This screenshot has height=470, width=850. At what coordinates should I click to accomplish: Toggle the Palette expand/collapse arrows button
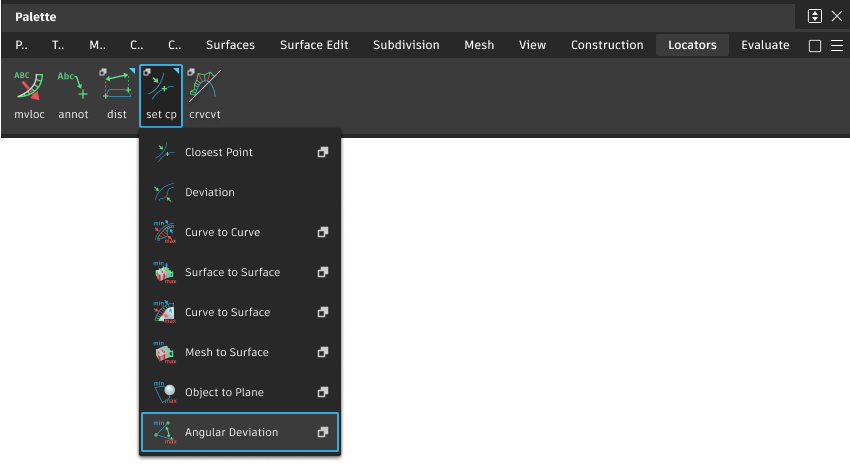point(815,16)
